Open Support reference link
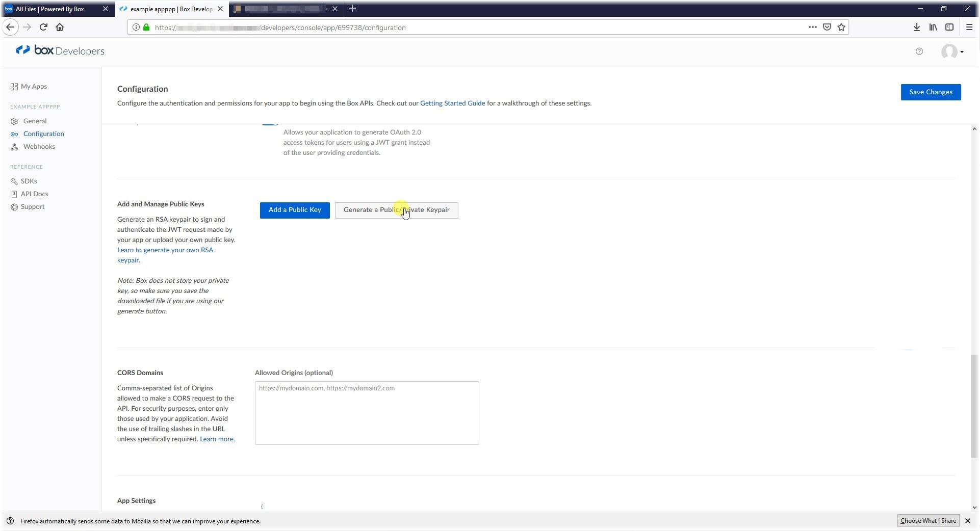The width and height of the screenshot is (980, 531). click(x=28, y=207)
